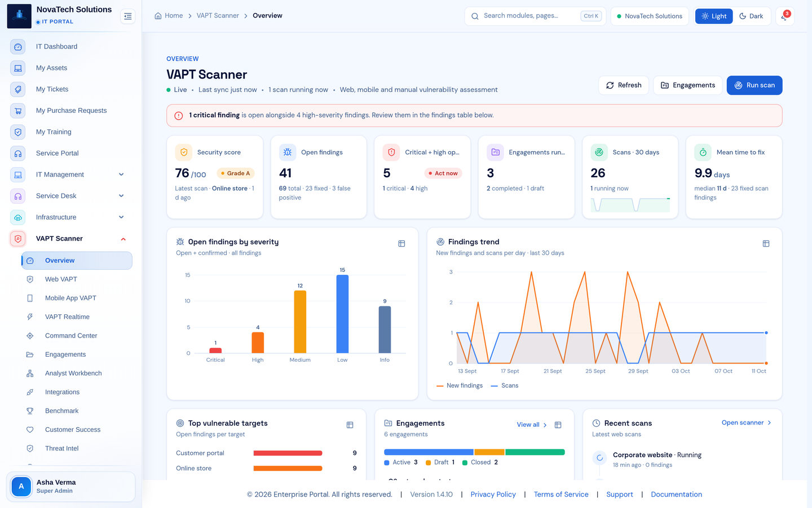Click the blue Low severity bar

342,314
